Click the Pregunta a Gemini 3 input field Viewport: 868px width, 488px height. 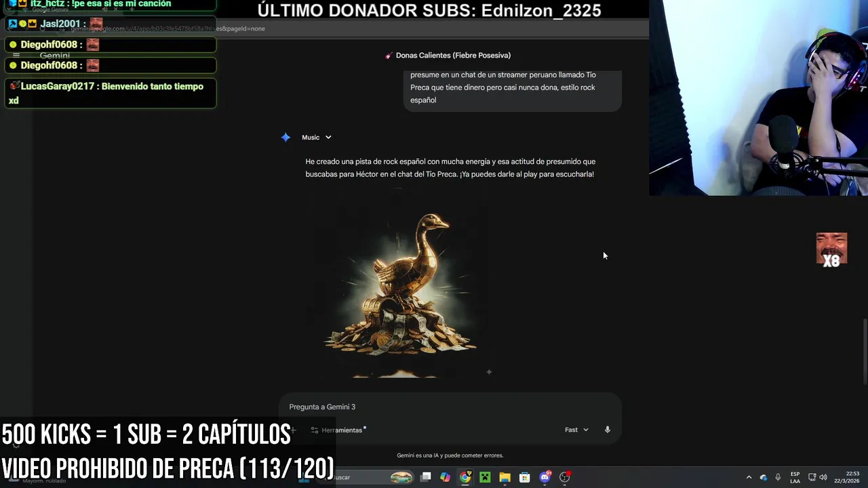tap(450, 407)
